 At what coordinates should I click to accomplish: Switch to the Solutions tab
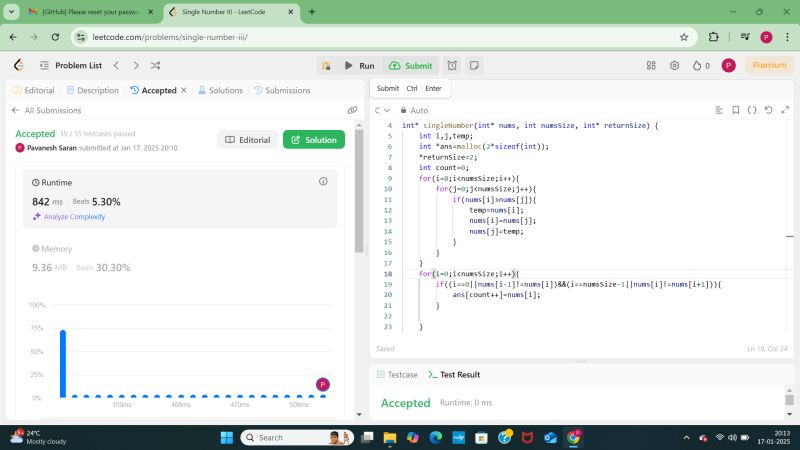click(220, 90)
